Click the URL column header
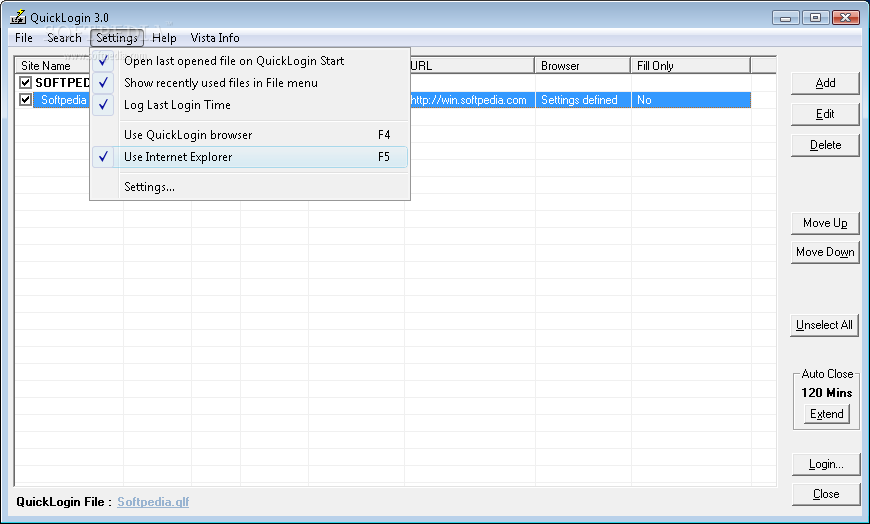 click(x=472, y=66)
